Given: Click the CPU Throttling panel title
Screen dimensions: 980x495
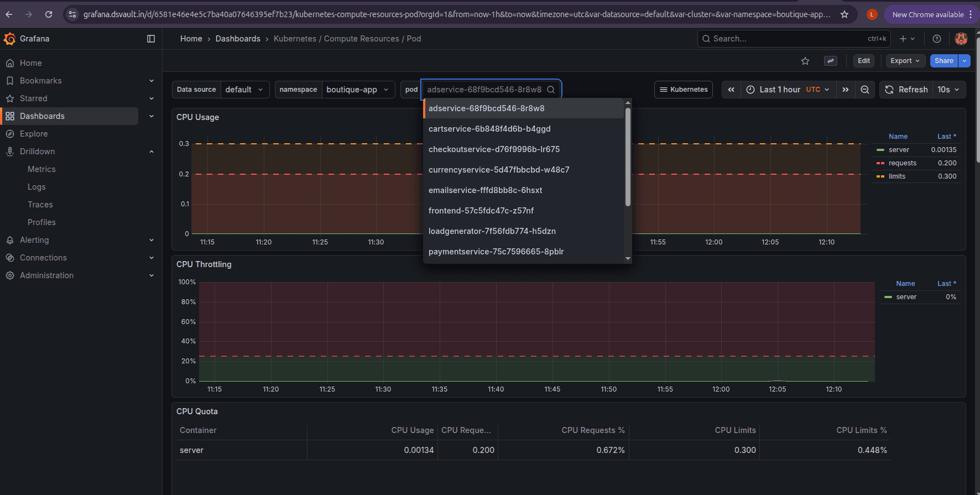Looking at the screenshot, I should [x=204, y=264].
